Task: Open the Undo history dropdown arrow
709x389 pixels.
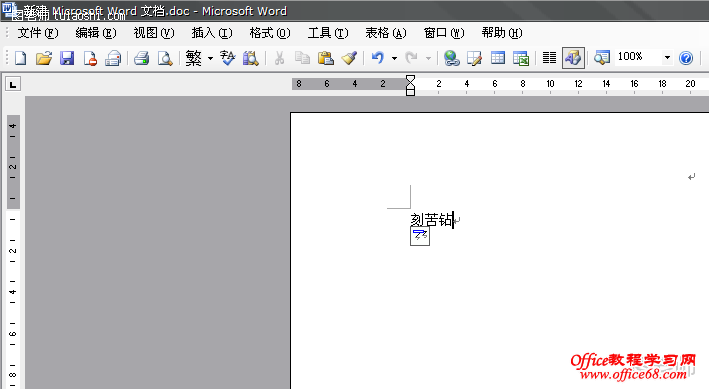Action: [x=394, y=58]
